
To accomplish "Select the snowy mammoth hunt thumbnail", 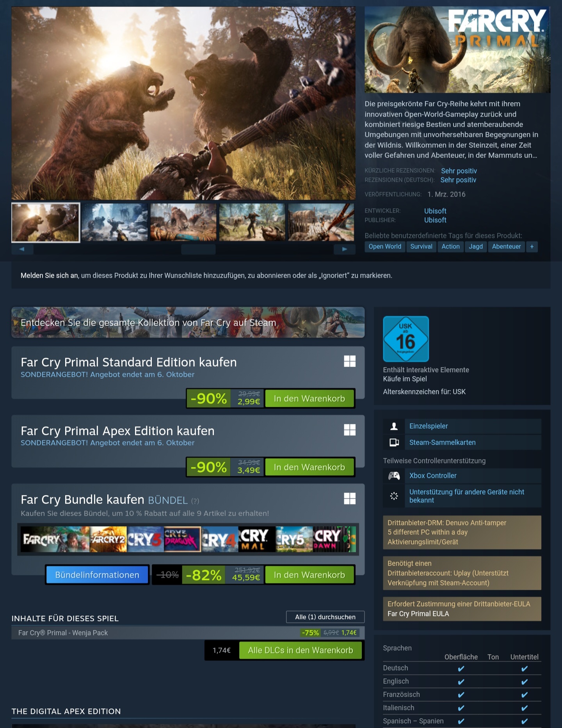I will (x=114, y=222).
